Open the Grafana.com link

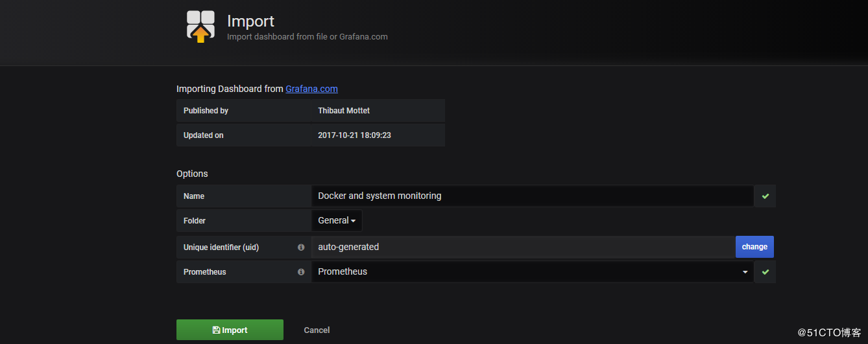(311, 89)
